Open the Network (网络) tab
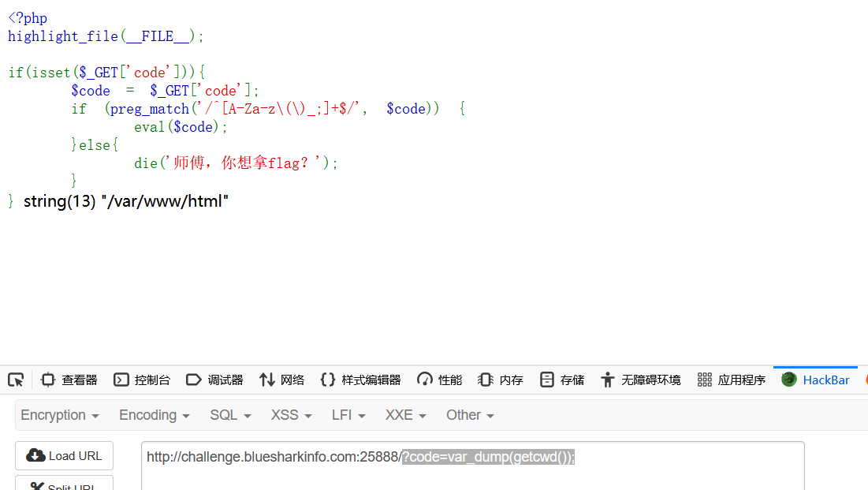 [282, 380]
